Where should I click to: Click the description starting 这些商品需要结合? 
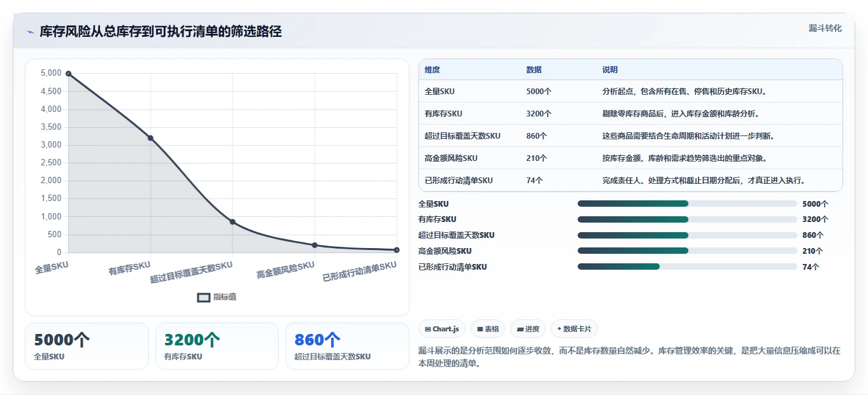pos(688,136)
